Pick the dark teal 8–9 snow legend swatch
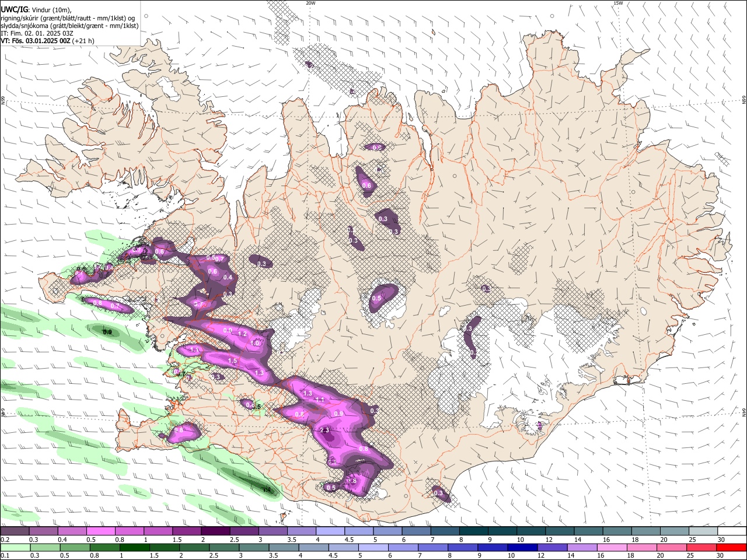 474,531
